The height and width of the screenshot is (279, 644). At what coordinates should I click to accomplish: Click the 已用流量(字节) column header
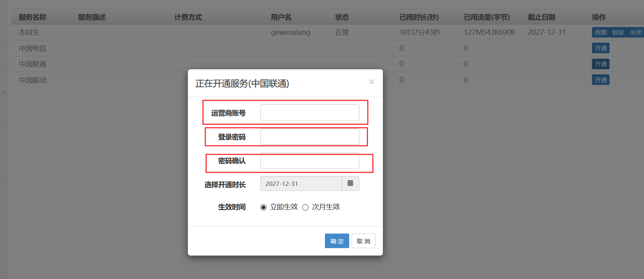(487, 17)
